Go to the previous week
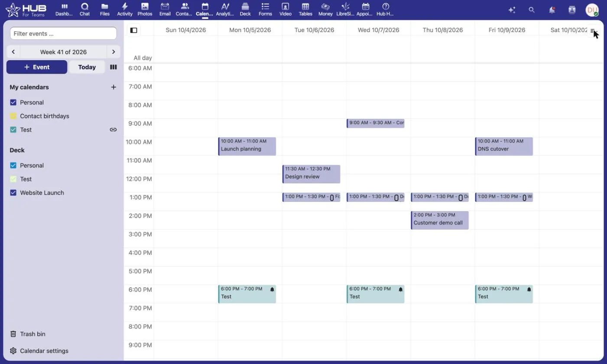 (13, 52)
